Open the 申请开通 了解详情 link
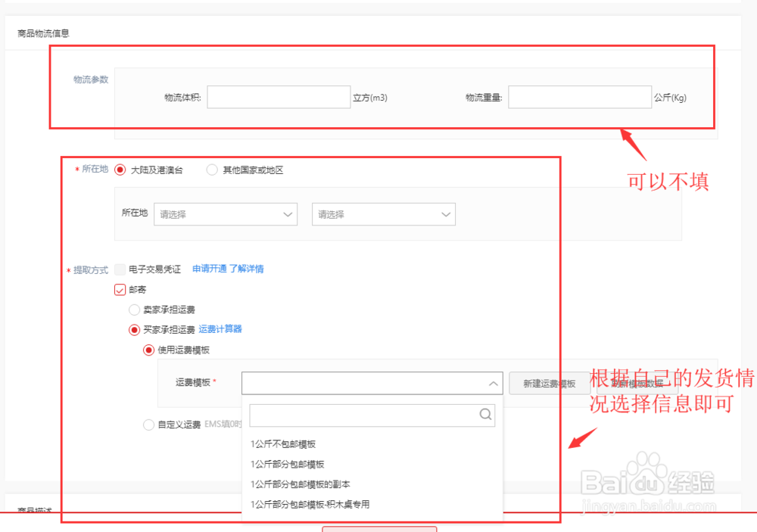Viewport: 757px width, 532px height. pos(227,269)
